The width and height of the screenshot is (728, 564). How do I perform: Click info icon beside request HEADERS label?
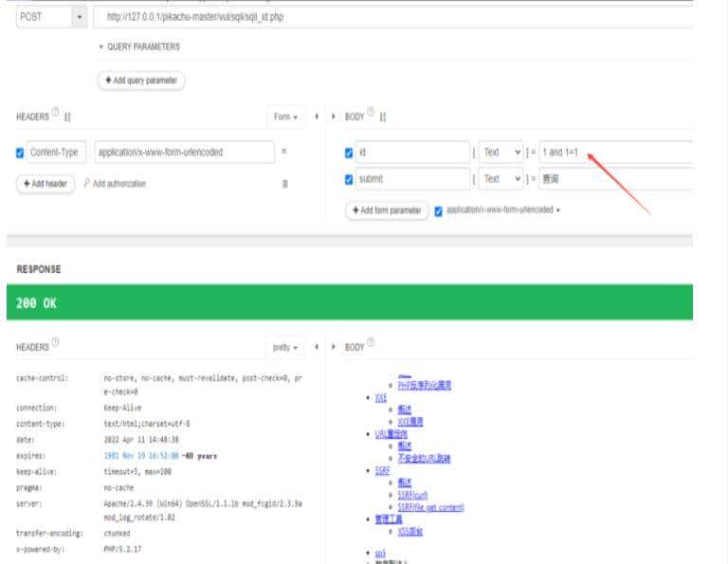55,112
